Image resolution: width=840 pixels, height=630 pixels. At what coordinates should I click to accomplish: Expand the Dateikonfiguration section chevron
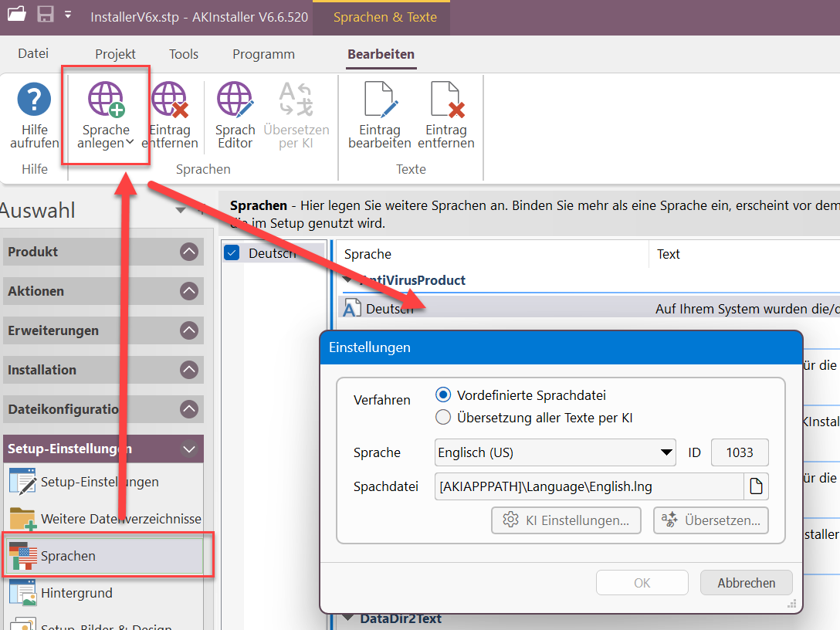(x=189, y=409)
